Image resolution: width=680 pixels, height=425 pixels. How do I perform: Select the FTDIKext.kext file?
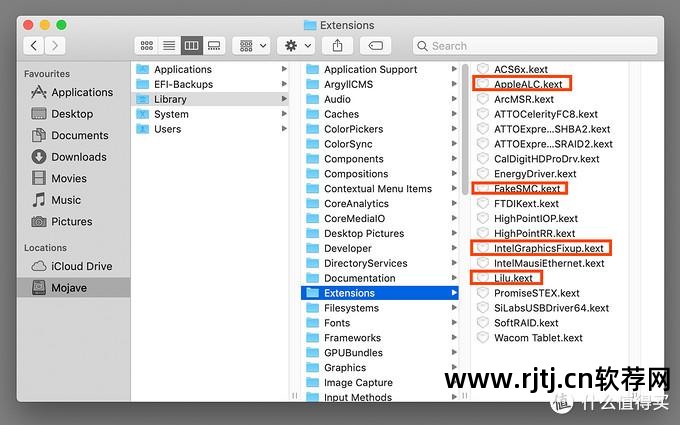(518, 204)
